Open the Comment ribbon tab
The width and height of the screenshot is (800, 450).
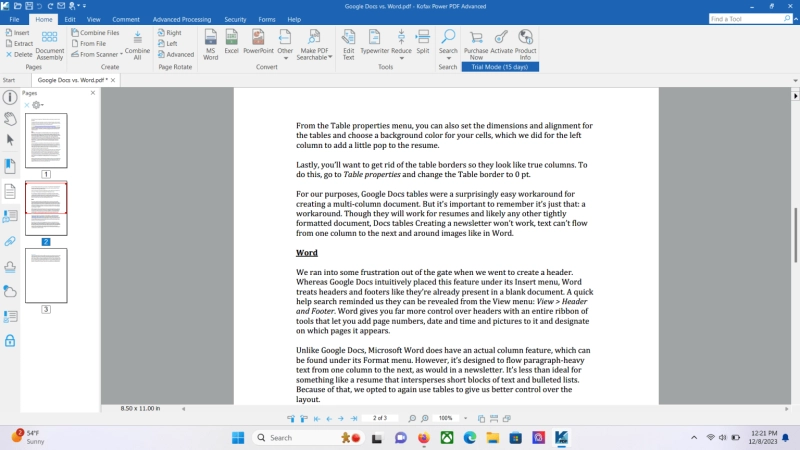pyautogui.click(x=126, y=19)
